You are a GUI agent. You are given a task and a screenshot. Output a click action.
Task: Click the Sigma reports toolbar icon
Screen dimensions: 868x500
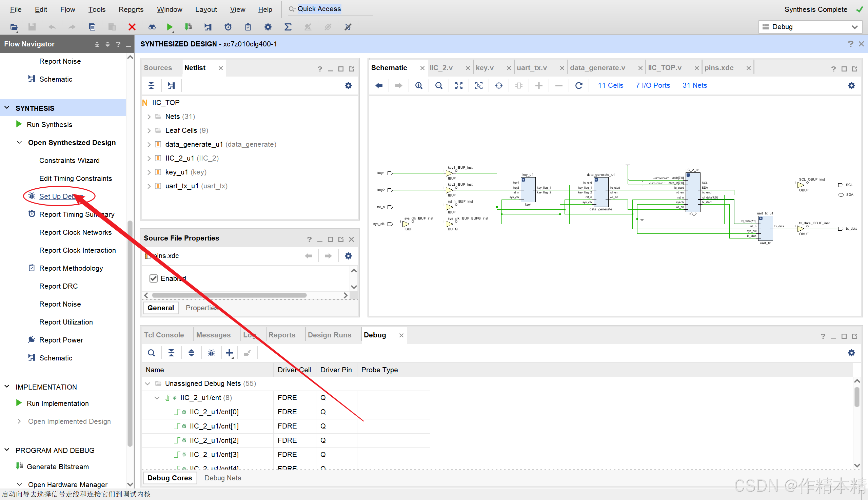[288, 27]
